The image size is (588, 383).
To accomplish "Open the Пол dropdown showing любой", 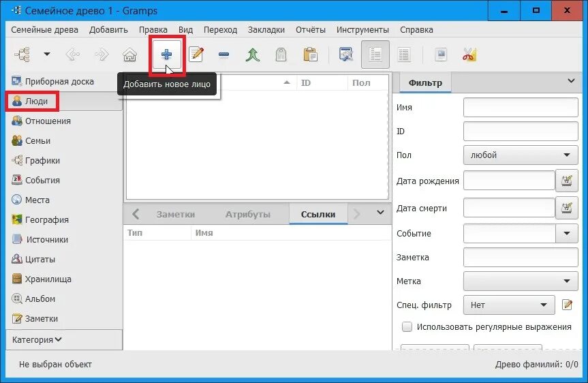I will click(521, 155).
